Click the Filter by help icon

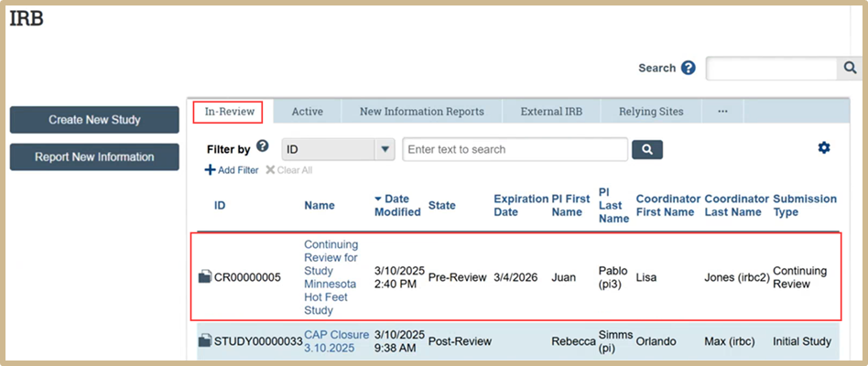point(263,146)
